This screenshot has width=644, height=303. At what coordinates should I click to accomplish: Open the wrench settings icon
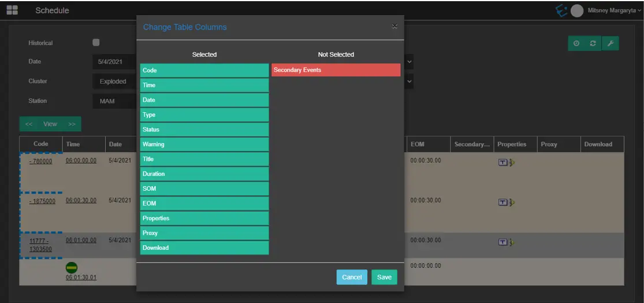point(610,44)
